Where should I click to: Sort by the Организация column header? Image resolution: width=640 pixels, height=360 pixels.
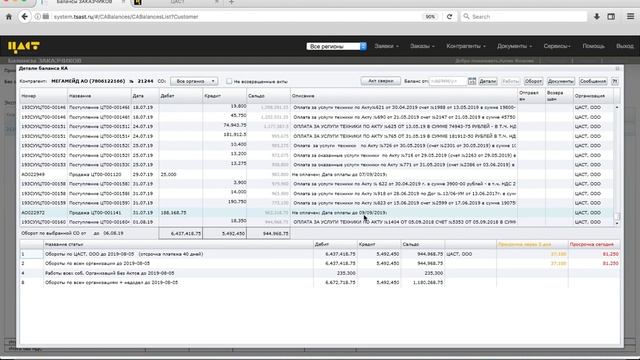tap(593, 96)
